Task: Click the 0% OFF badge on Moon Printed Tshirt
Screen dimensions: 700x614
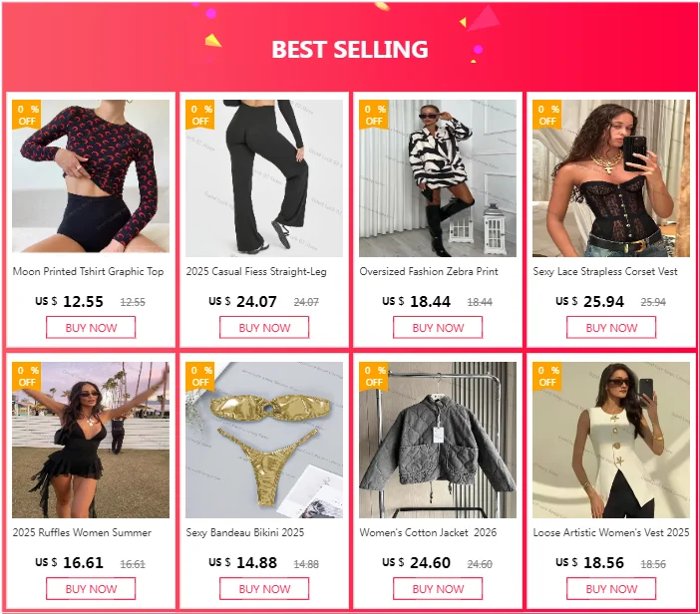Action: 26,115
